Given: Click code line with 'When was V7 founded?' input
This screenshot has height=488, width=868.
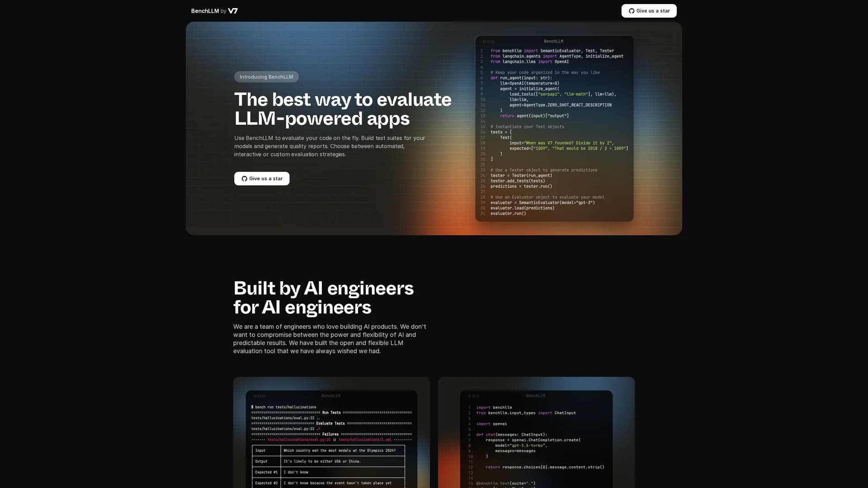Looking at the screenshot, I should (561, 143).
